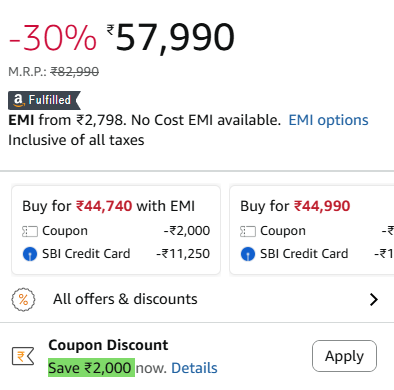Image resolution: width=394 pixels, height=390 pixels.
Task: Click the rupee coupon ticket icon
Action: pyautogui.click(x=23, y=356)
